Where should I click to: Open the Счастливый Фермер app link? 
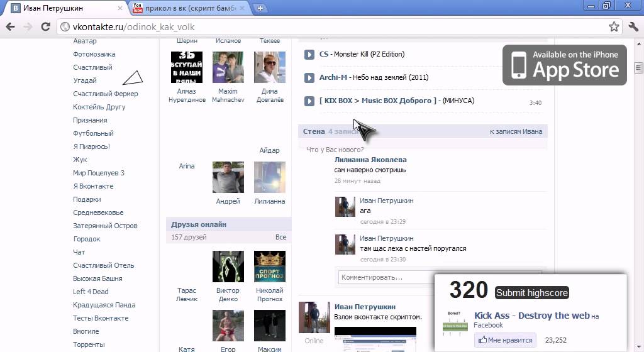point(106,94)
